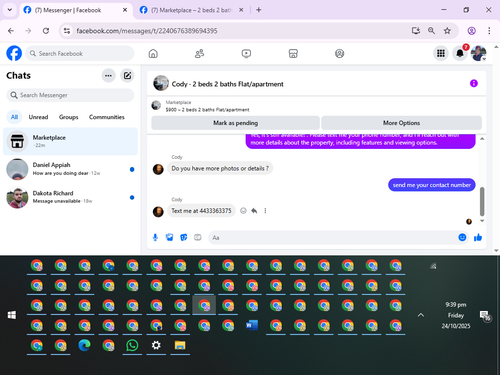Open the Windows Start menu
500x375 pixels.
pos(12,315)
